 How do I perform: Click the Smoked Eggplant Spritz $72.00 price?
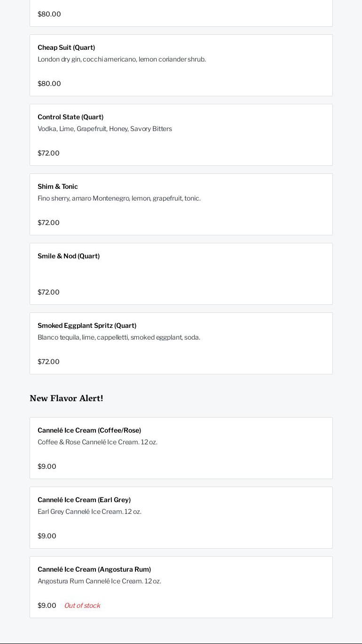tap(48, 362)
